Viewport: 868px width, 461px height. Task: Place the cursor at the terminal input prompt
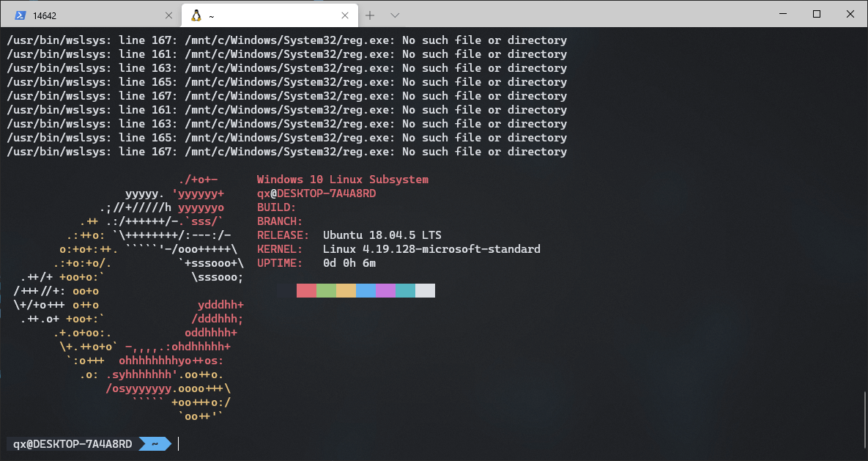point(177,443)
